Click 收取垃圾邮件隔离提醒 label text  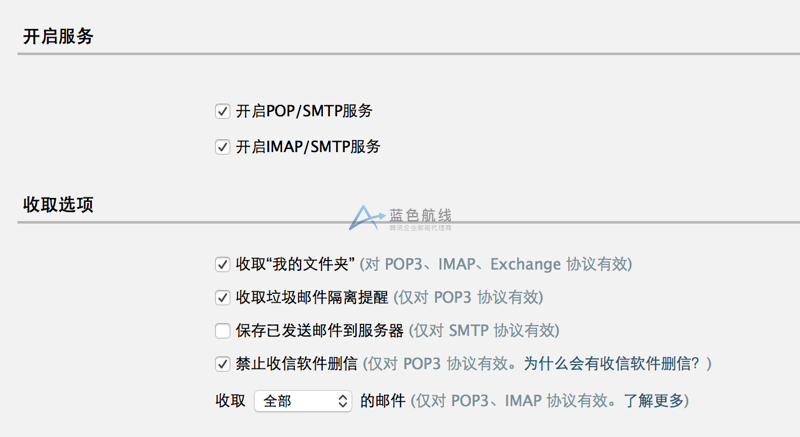(x=312, y=297)
